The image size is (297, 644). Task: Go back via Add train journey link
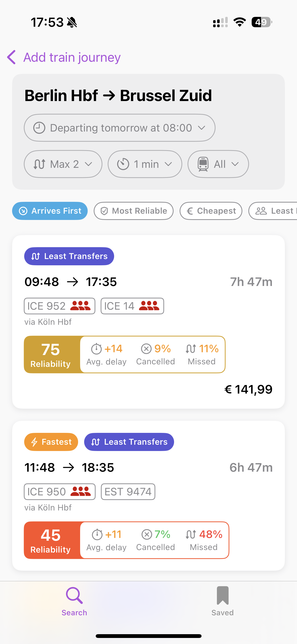(x=72, y=57)
